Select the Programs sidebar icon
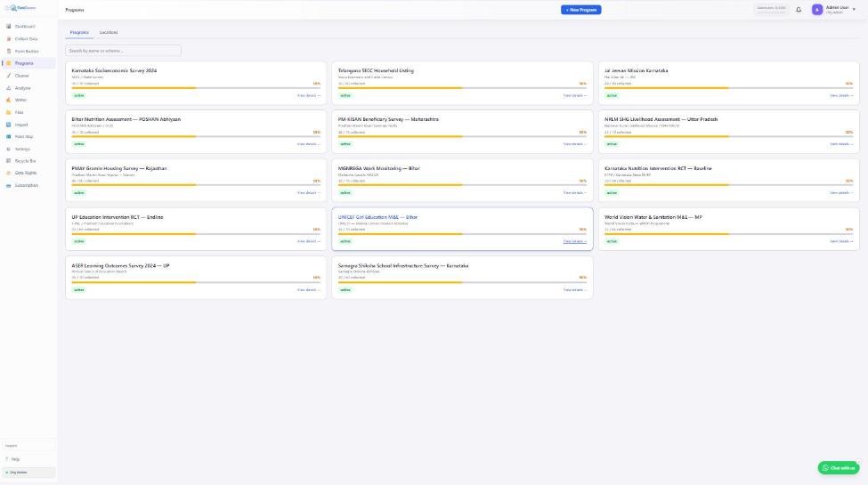Image resolution: width=868 pixels, height=485 pixels. point(8,63)
